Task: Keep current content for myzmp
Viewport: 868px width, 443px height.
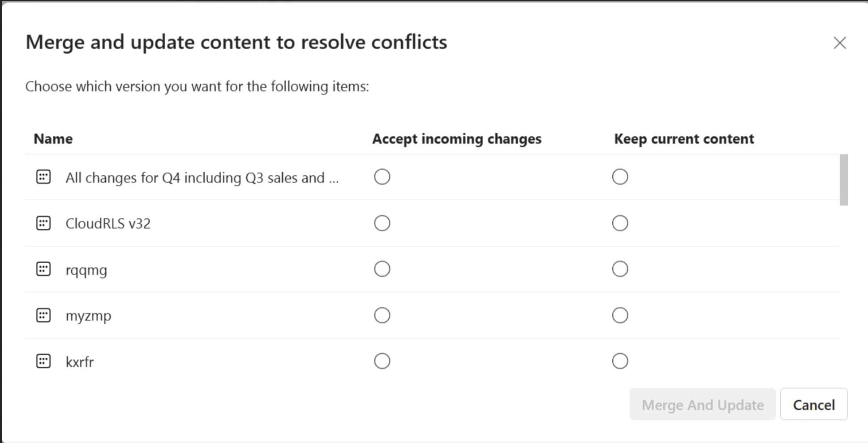Action: [x=620, y=315]
